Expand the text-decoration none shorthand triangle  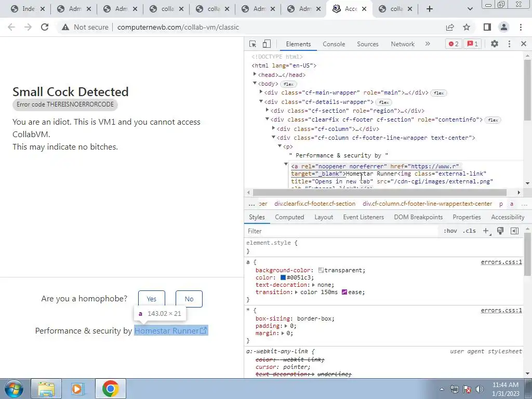[x=313, y=285]
